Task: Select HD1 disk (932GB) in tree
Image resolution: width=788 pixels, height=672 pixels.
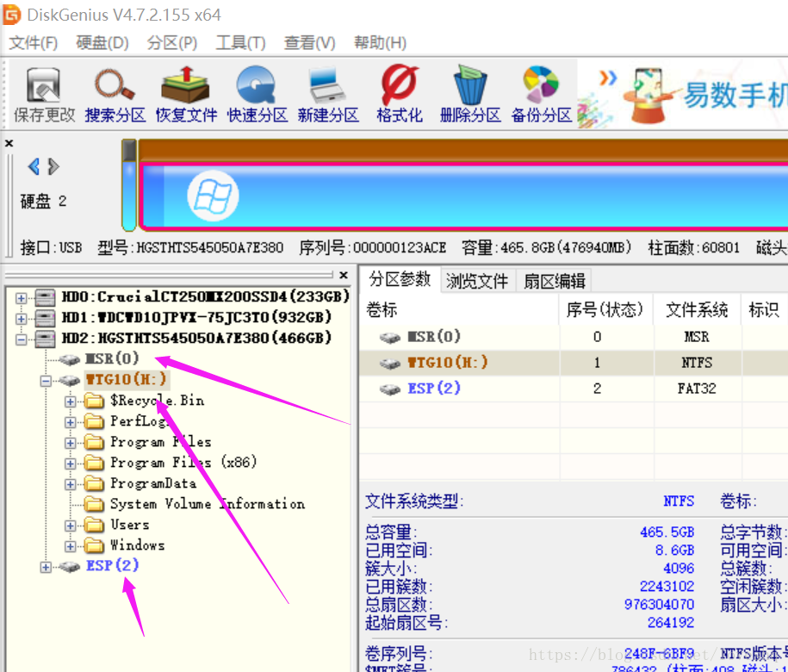Action: (x=196, y=317)
